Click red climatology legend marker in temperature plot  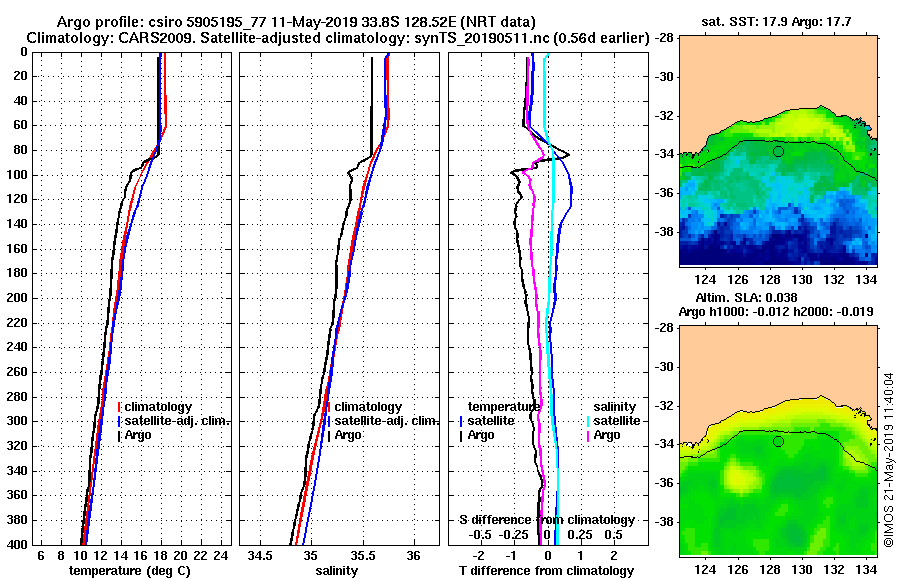119,407
